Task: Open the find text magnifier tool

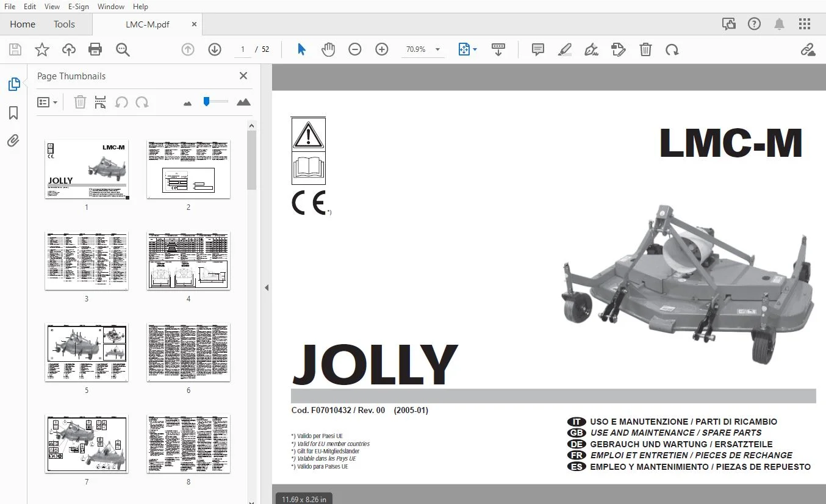Action: coord(123,49)
